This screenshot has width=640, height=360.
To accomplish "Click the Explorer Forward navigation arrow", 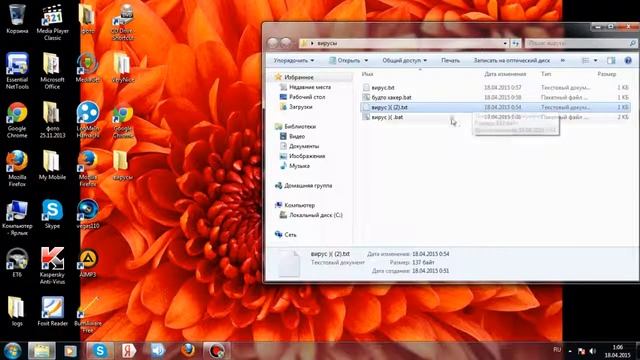I will (x=286, y=43).
